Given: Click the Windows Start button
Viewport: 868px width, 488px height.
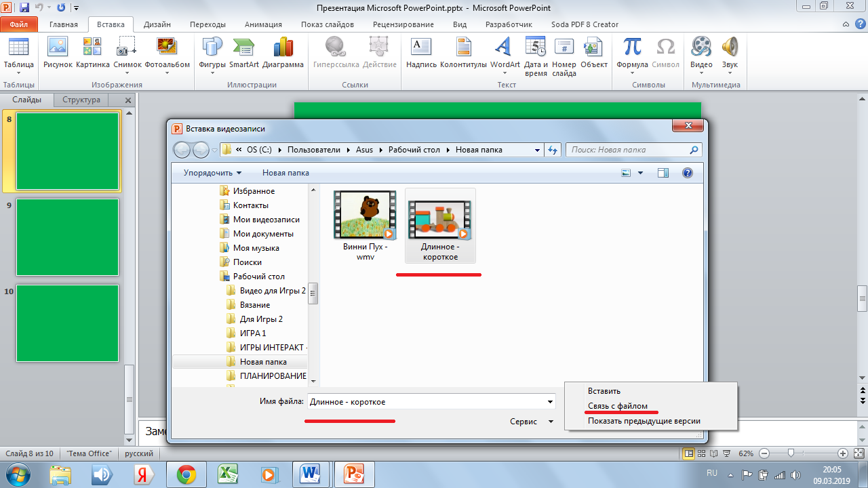Looking at the screenshot, I should pos(17,474).
